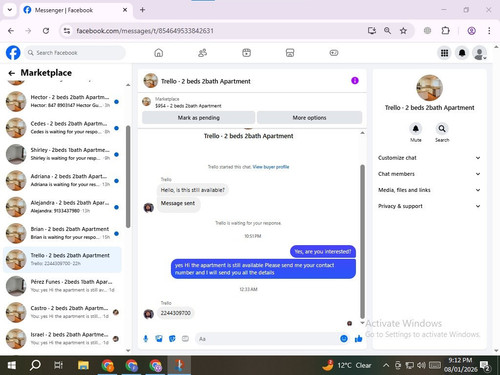Screen dimensions: 500x375
Task: Mute this chat with the bell icon
Action: coord(416,129)
